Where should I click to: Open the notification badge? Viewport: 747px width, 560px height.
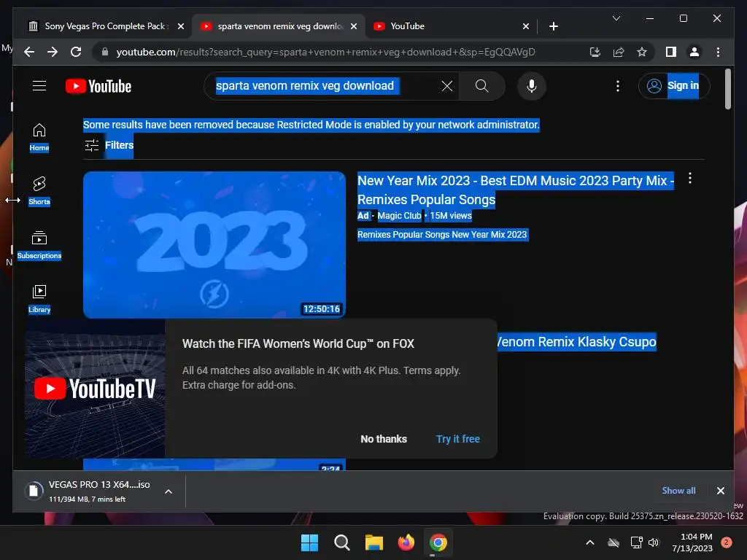pyautogui.click(x=727, y=542)
